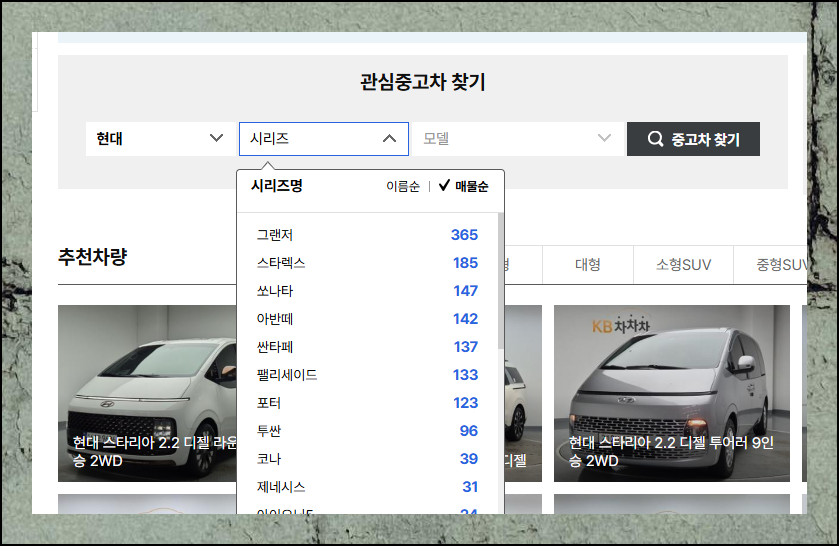Click the 시리즈명 header label

pos(277,186)
